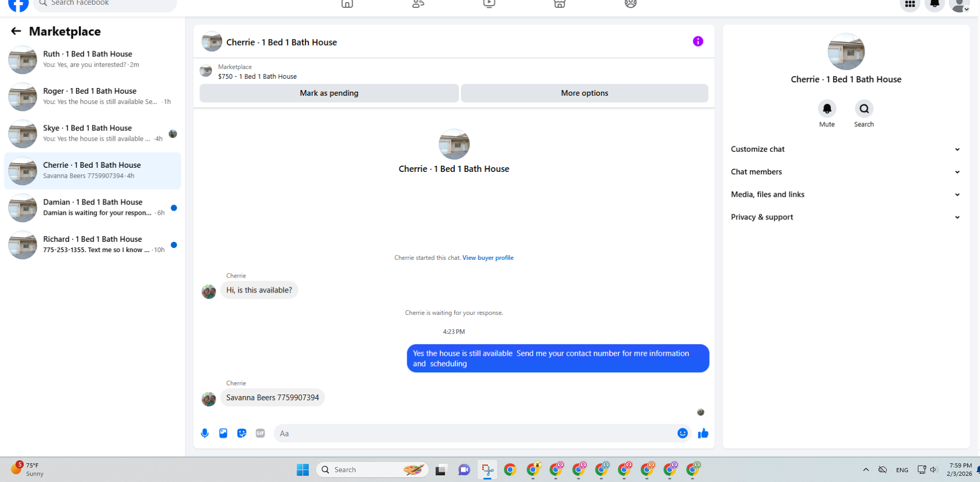
Task: Click the Search Facebook field
Action: [x=105, y=4]
